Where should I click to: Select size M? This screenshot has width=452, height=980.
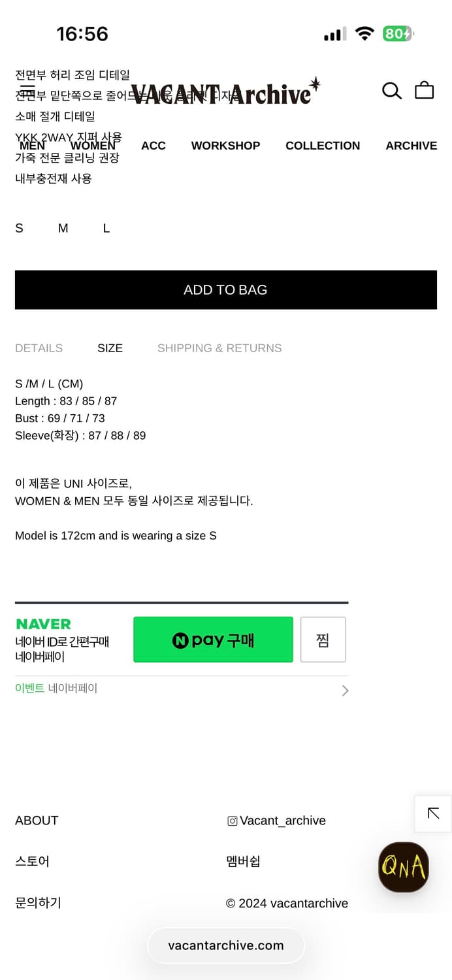click(x=63, y=228)
